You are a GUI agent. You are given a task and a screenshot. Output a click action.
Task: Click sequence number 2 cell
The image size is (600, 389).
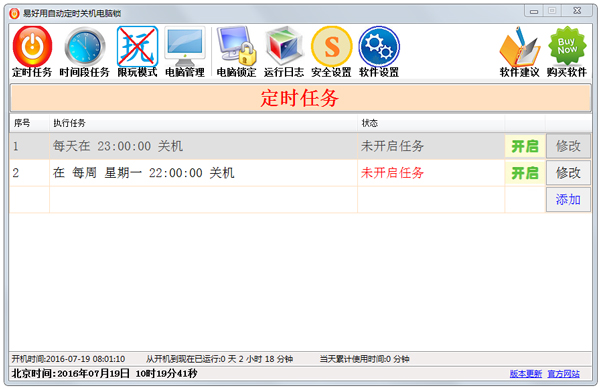click(x=29, y=173)
